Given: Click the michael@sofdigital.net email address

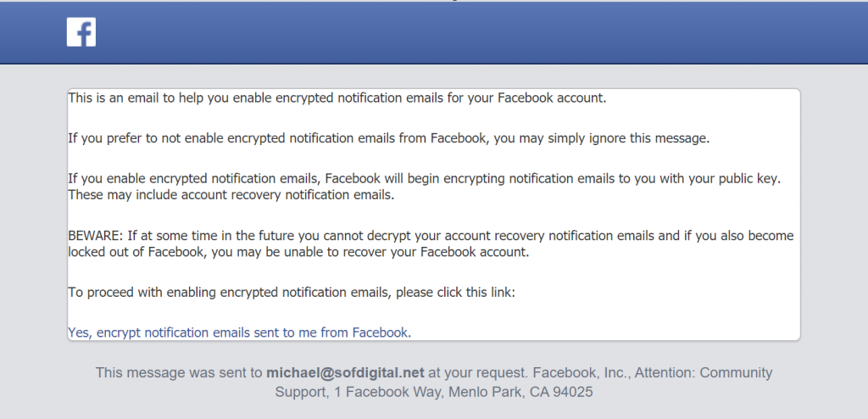Looking at the screenshot, I should 346,372.
